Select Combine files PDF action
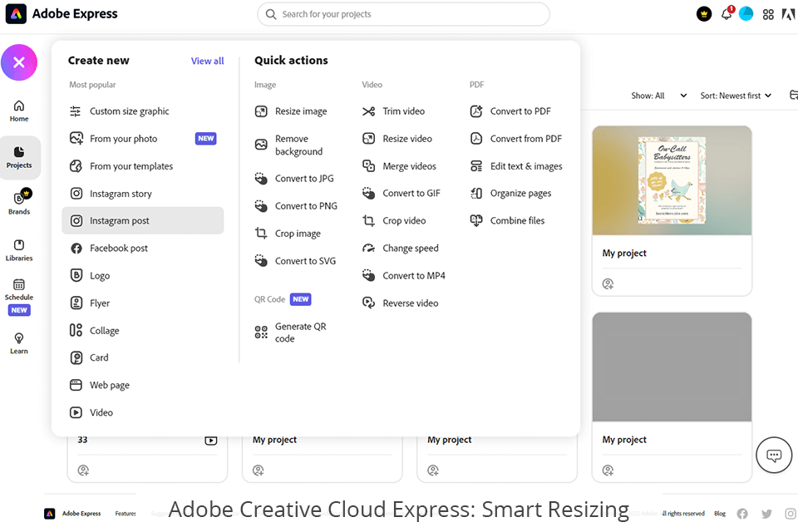 pos(507,220)
